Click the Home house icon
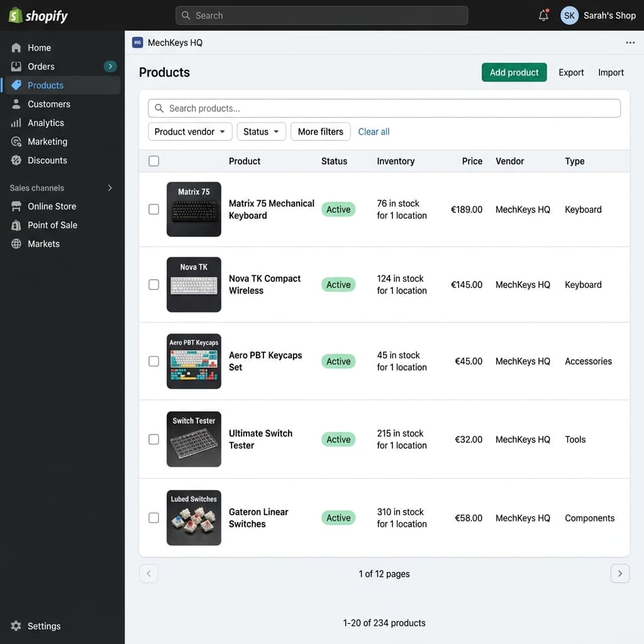 coord(16,48)
